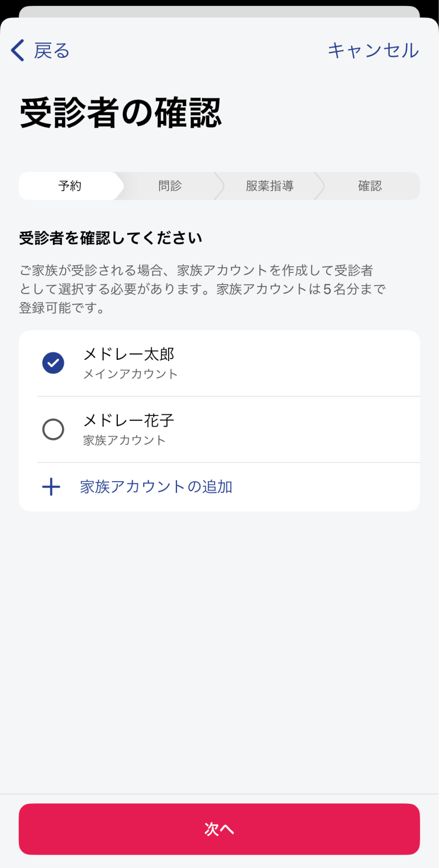The height and width of the screenshot is (868, 439).
Task: Tap the メドレー花子 name text
Action: (x=129, y=420)
